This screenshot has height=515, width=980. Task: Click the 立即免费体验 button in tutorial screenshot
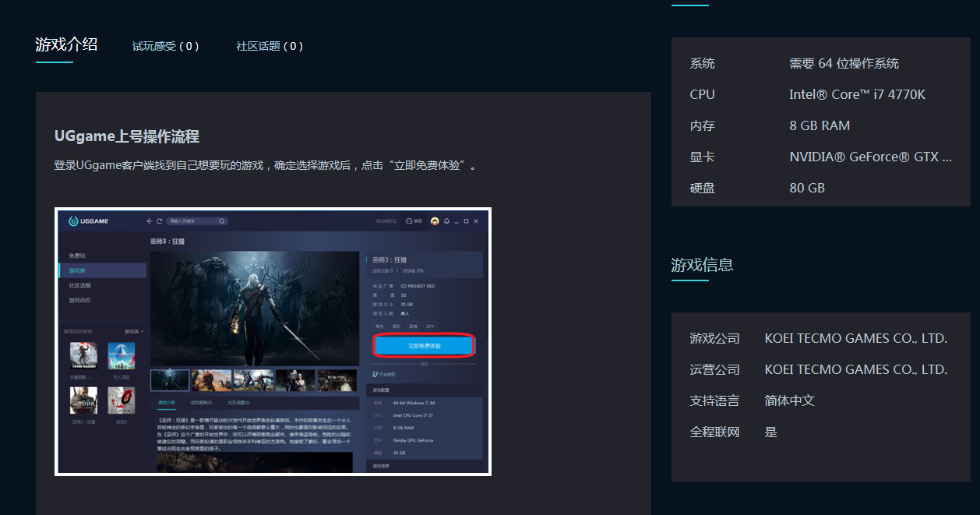[x=425, y=345]
